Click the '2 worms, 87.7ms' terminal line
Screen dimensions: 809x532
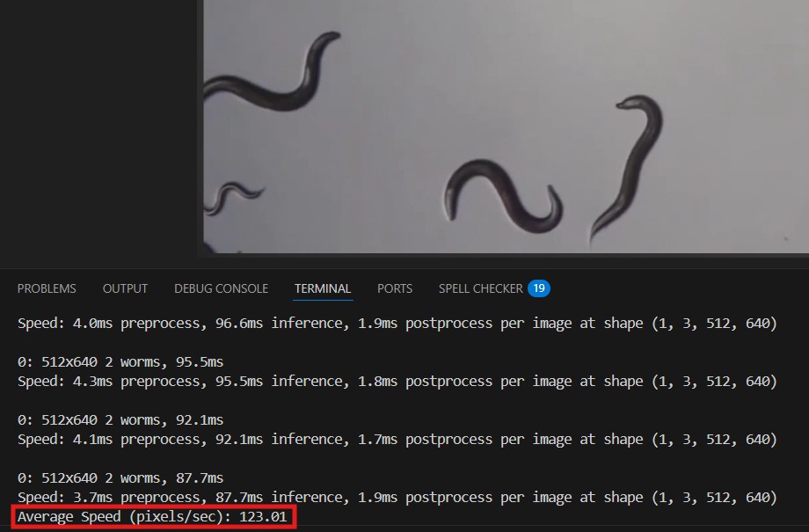coord(120,478)
